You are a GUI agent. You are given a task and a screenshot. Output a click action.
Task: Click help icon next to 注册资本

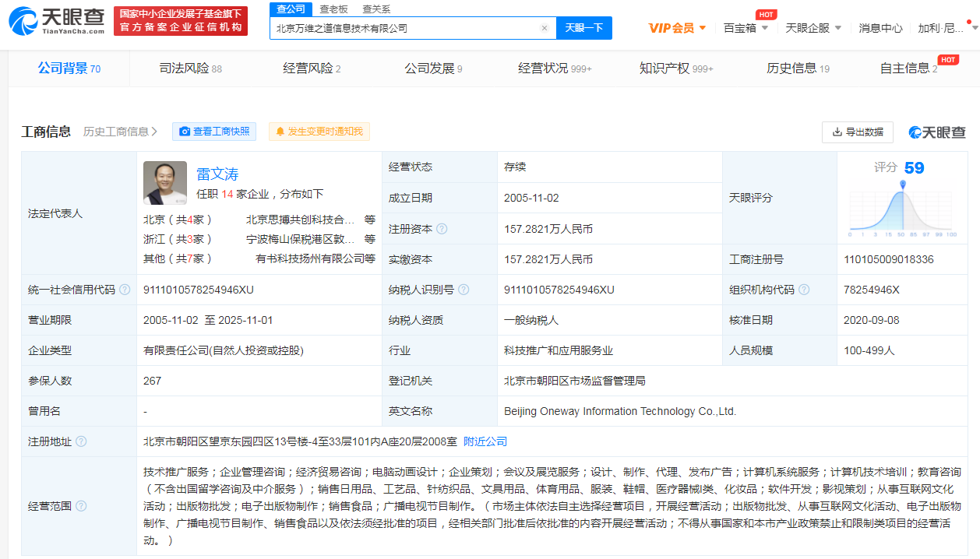[x=442, y=229]
